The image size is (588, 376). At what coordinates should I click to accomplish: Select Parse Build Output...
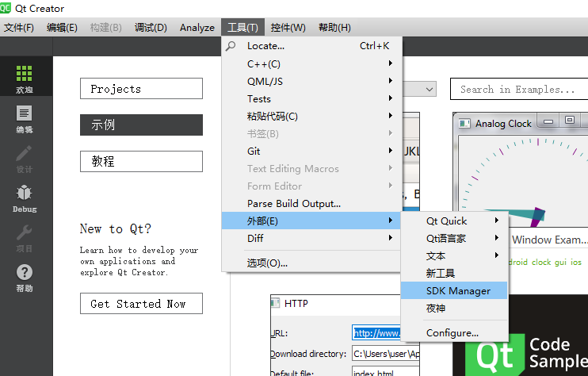311,203
